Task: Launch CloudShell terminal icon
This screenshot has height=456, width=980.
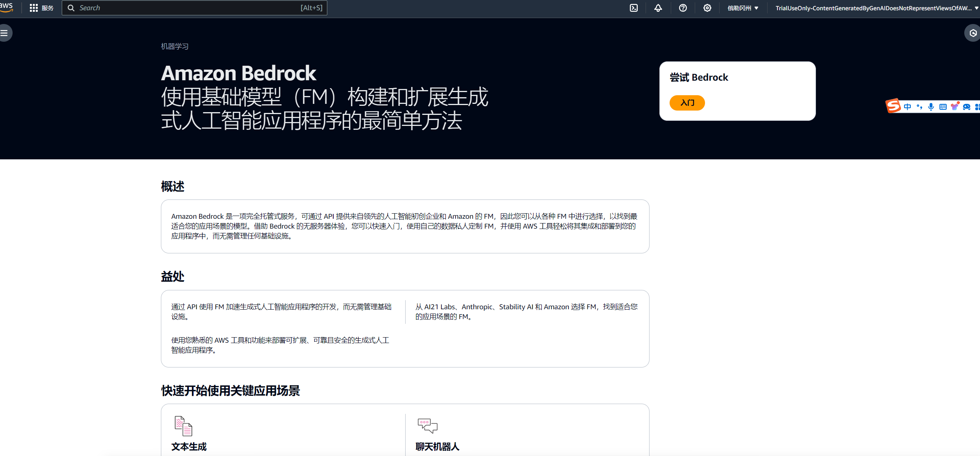Action: pyautogui.click(x=634, y=8)
